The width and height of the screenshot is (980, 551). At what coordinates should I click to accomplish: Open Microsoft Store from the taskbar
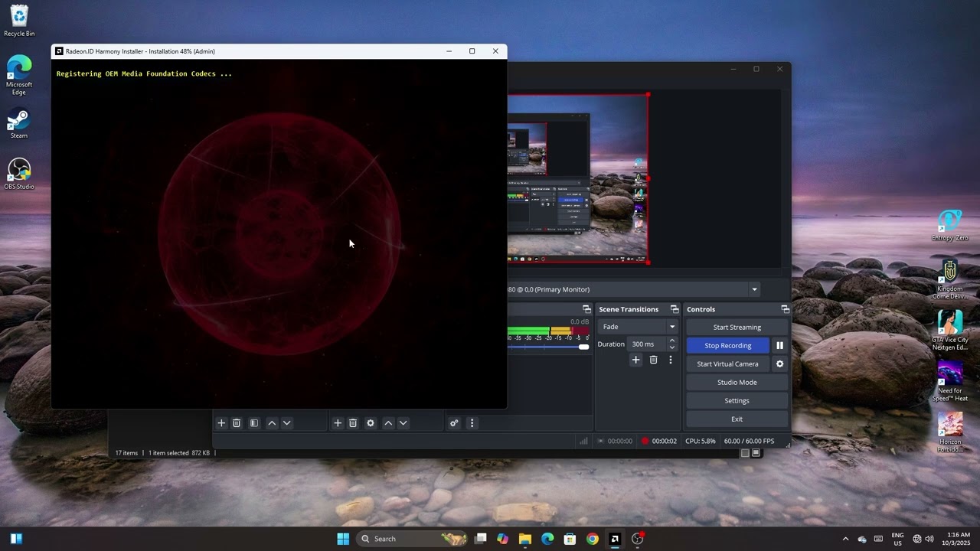point(570,539)
